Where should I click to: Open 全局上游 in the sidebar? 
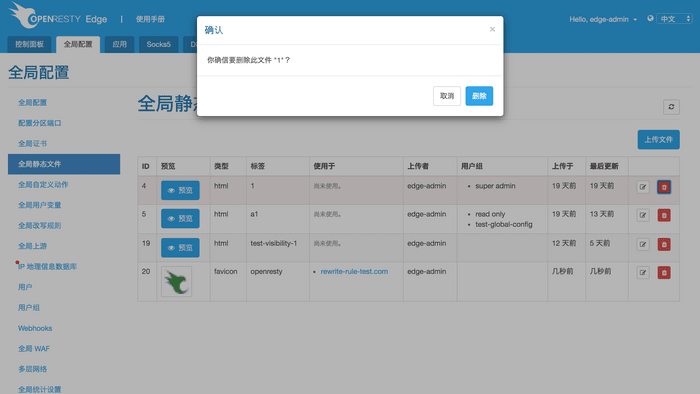click(32, 246)
